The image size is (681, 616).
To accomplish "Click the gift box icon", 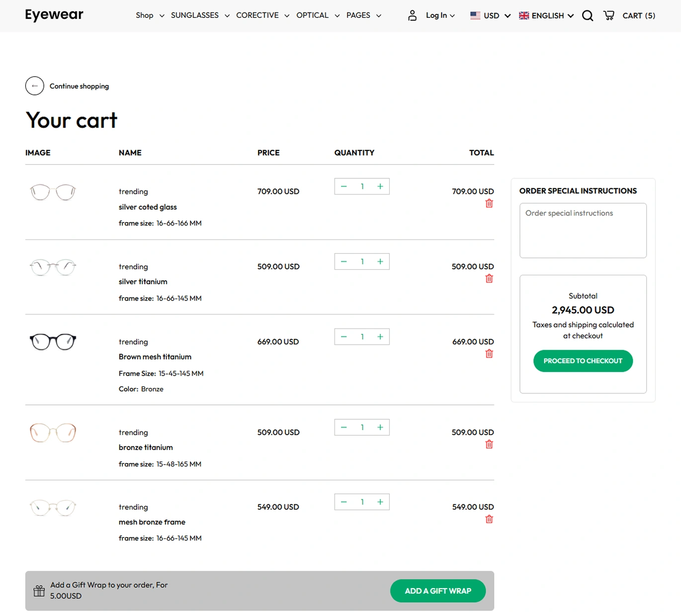I will pyautogui.click(x=39, y=591).
